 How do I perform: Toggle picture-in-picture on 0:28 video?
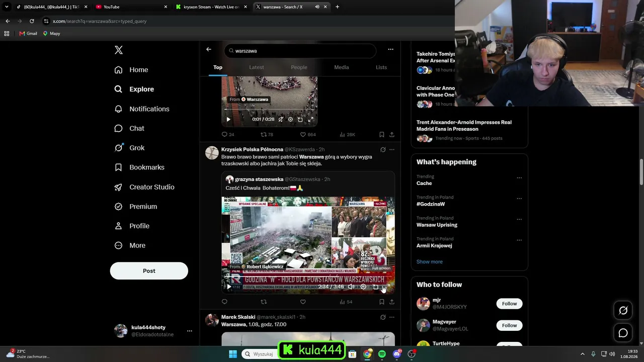tap(300, 119)
